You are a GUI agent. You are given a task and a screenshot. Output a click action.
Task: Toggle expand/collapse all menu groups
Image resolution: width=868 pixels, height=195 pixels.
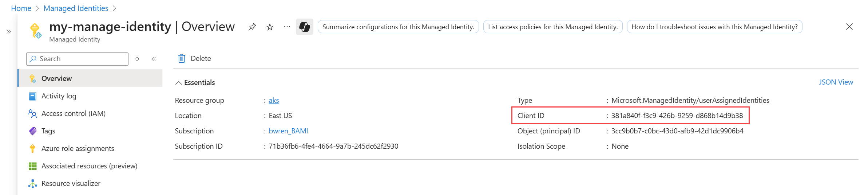point(137,59)
